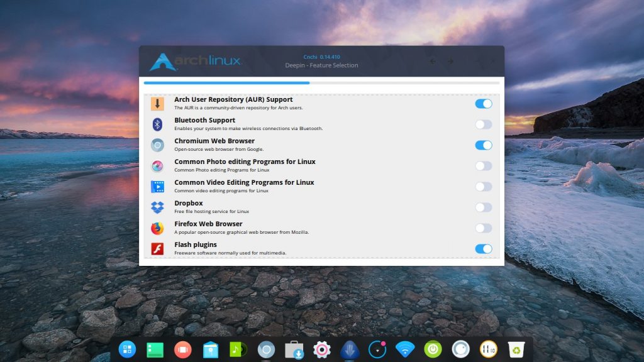Click the "Dropbox" title text
The image size is (644, 362).
[x=189, y=203]
